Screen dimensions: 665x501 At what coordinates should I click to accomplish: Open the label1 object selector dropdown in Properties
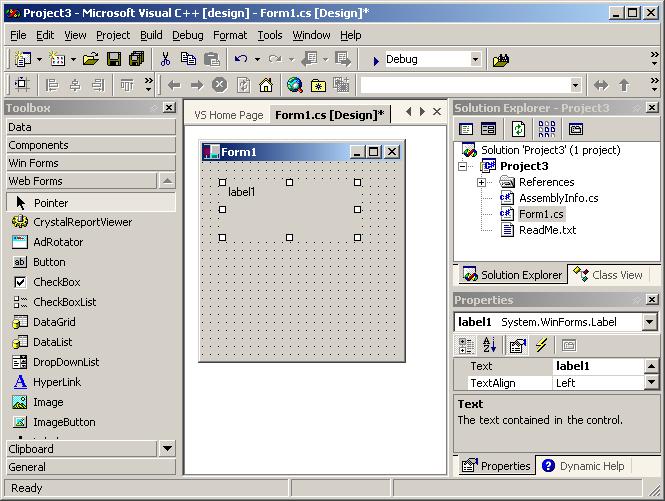pyautogui.click(x=649, y=322)
